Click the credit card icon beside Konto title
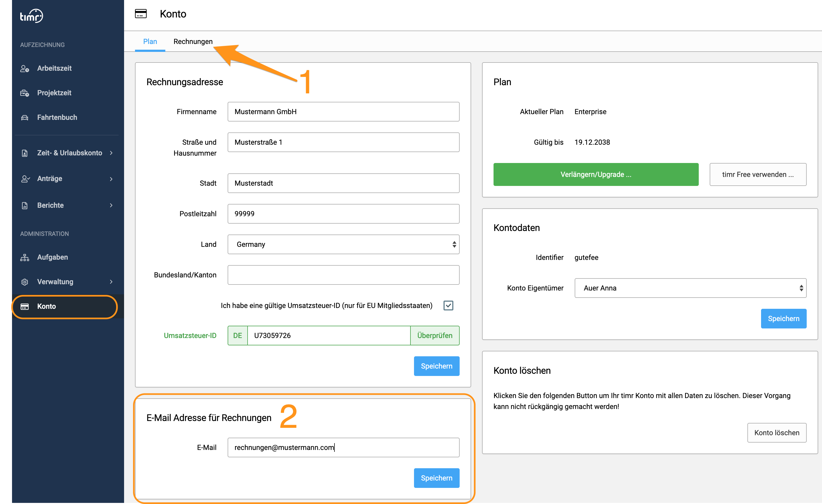The image size is (822, 504). coord(141,14)
